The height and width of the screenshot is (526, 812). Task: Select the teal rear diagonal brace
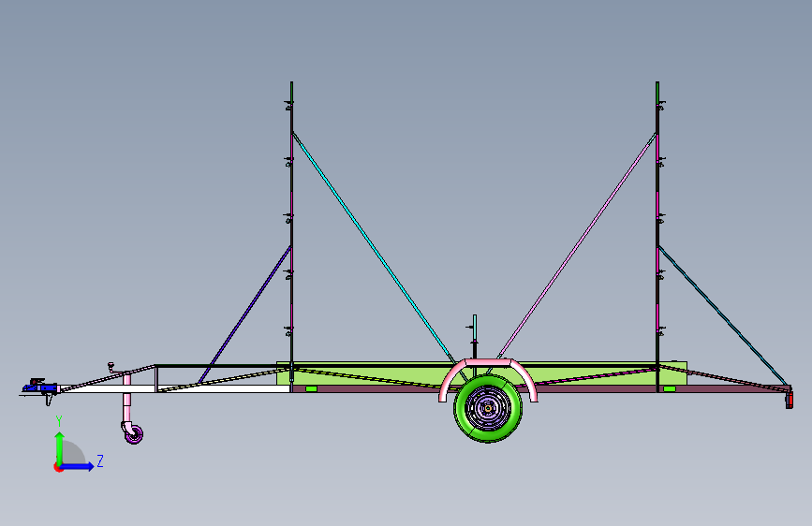[723, 315]
